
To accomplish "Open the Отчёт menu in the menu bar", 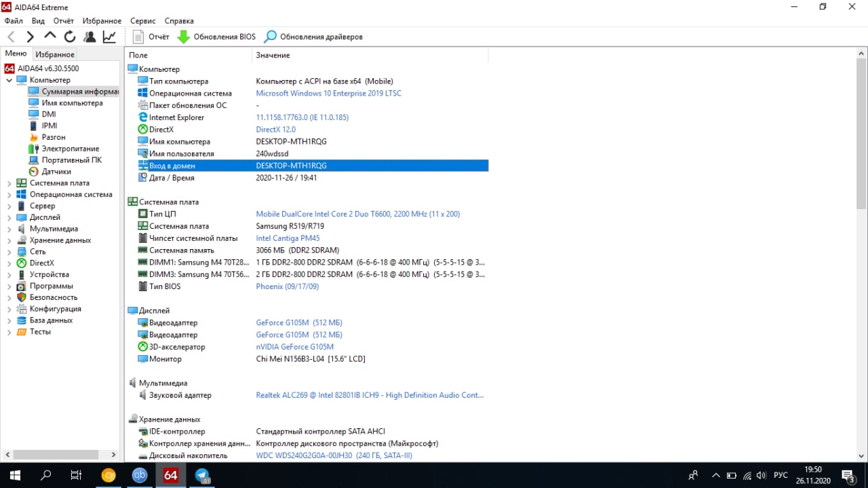I will coord(64,21).
